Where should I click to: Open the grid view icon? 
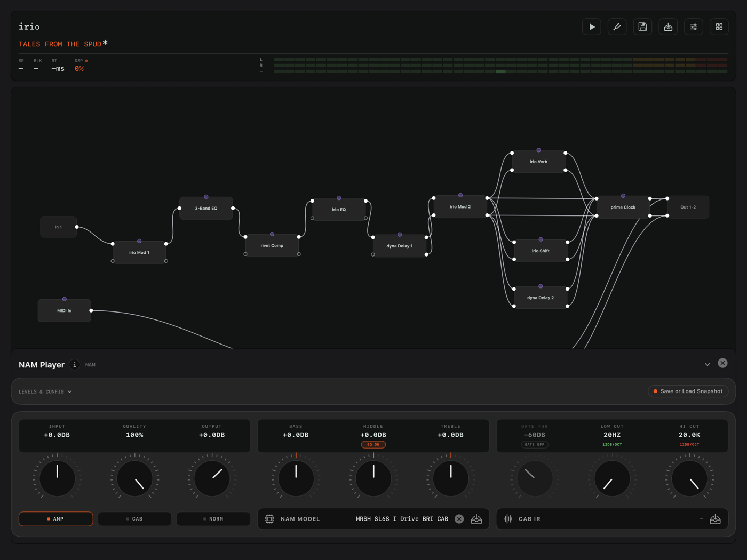click(719, 27)
